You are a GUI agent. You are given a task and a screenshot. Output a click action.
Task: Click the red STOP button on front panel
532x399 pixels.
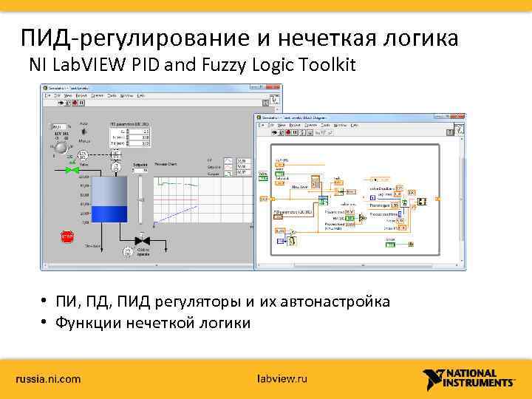pyautogui.click(x=66, y=237)
